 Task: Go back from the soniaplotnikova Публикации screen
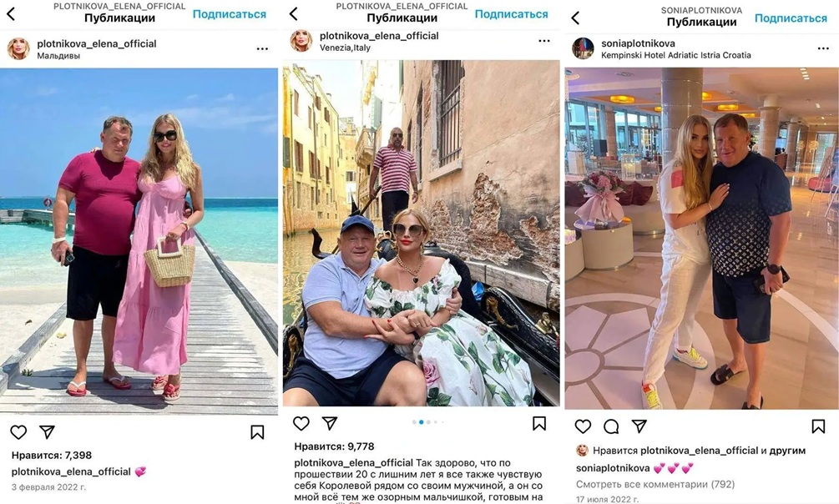click(x=575, y=18)
